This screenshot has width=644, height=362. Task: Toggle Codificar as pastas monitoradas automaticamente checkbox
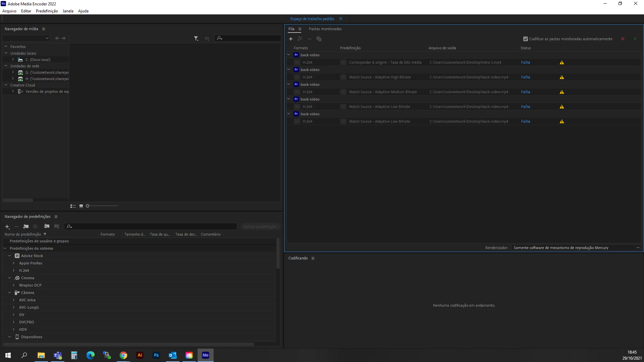click(526, 39)
